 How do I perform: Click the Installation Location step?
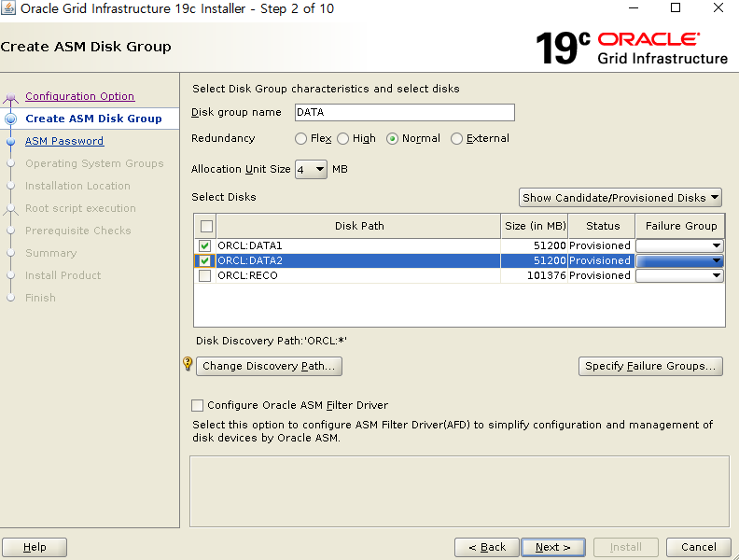[77, 186]
